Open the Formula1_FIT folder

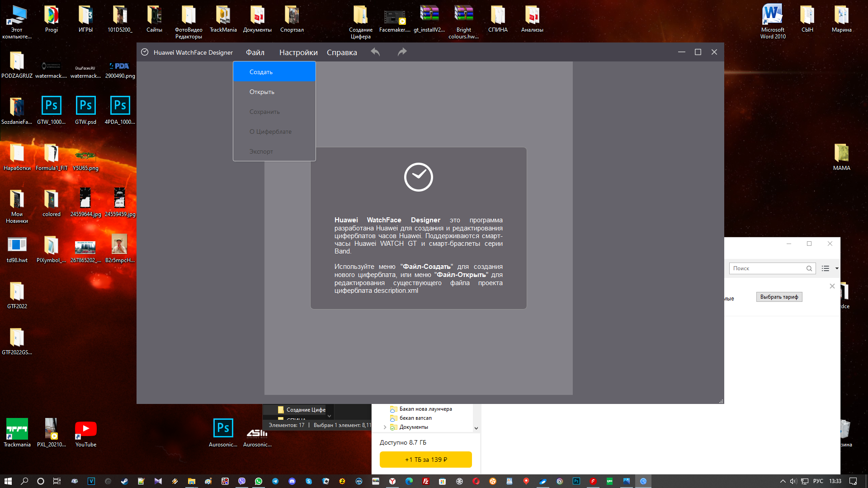coord(52,156)
